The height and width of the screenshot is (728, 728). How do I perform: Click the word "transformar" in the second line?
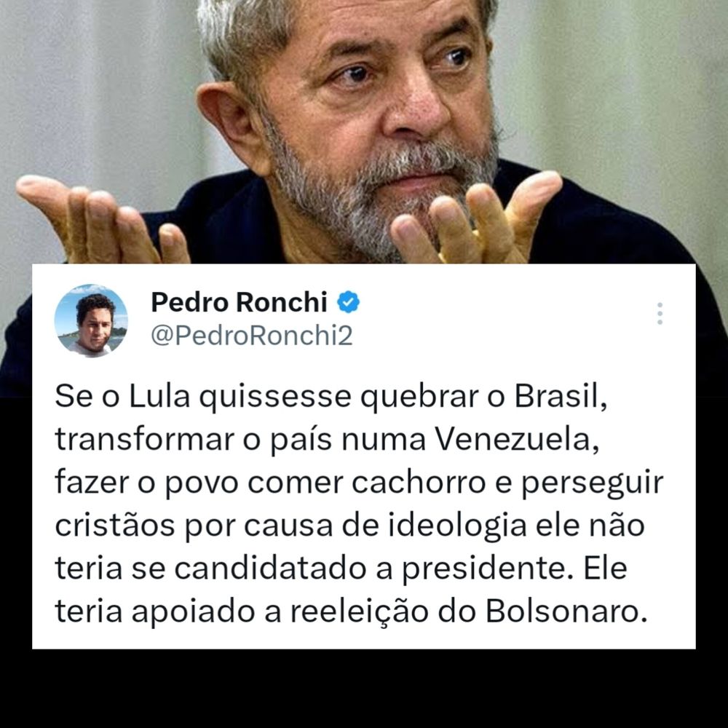(145, 439)
